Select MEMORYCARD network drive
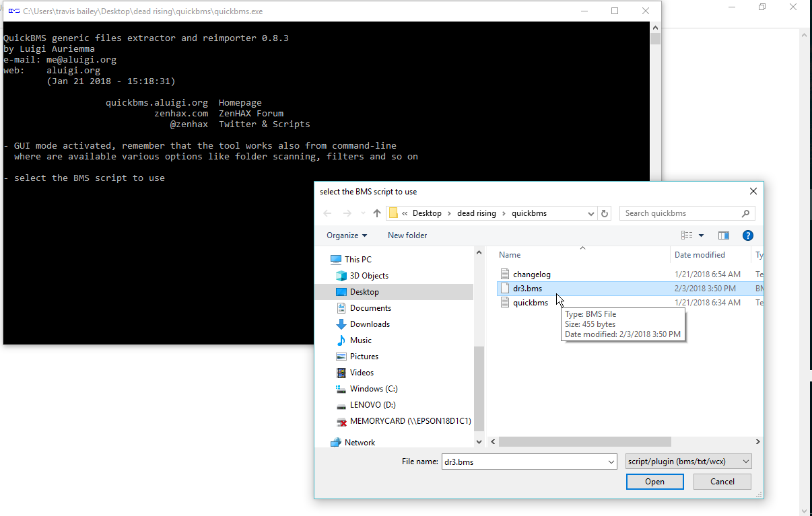812x516 pixels. coord(410,421)
